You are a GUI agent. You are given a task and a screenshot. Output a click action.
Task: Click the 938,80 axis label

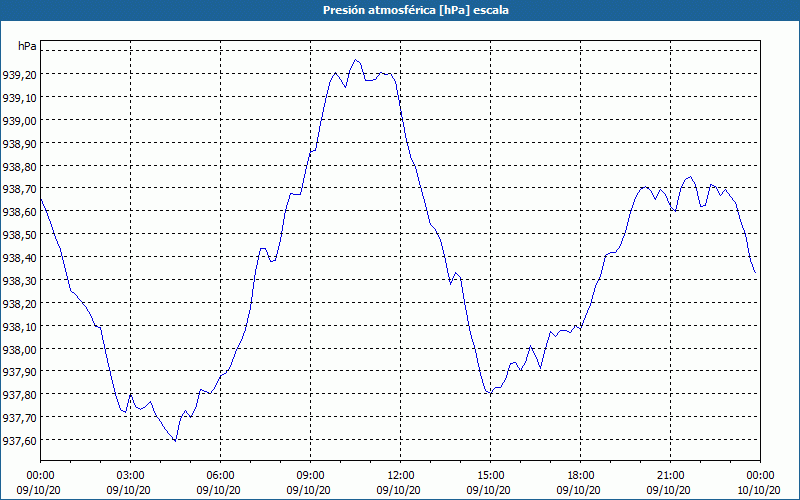pyautogui.click(x=19, y=167)
